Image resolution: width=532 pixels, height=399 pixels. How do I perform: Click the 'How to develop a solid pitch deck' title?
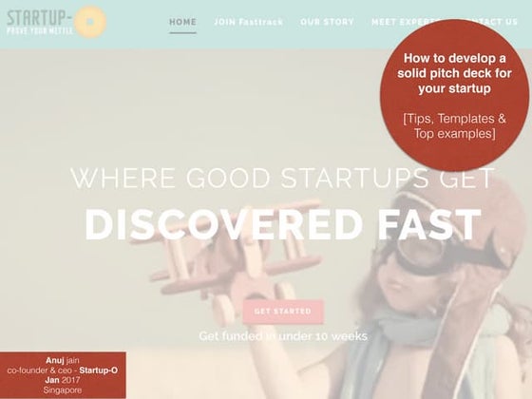click(x=454, y=73)
